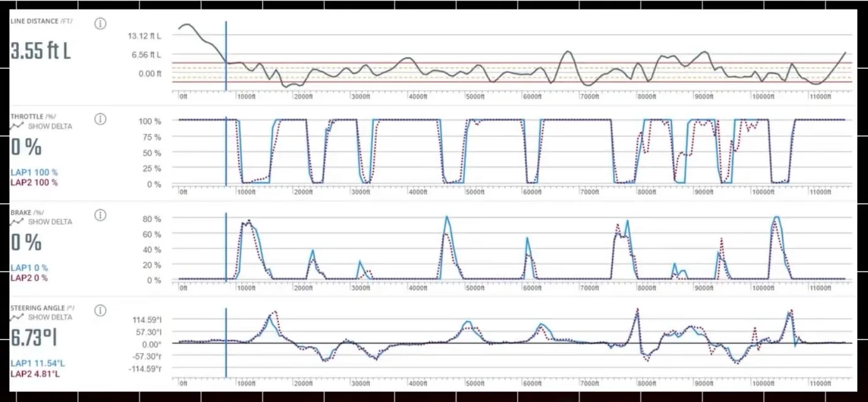The height and width of the screenshot is (402, 868).
Task: Click the blue cursor line in Throttle chart
Action: click(226, 151)
